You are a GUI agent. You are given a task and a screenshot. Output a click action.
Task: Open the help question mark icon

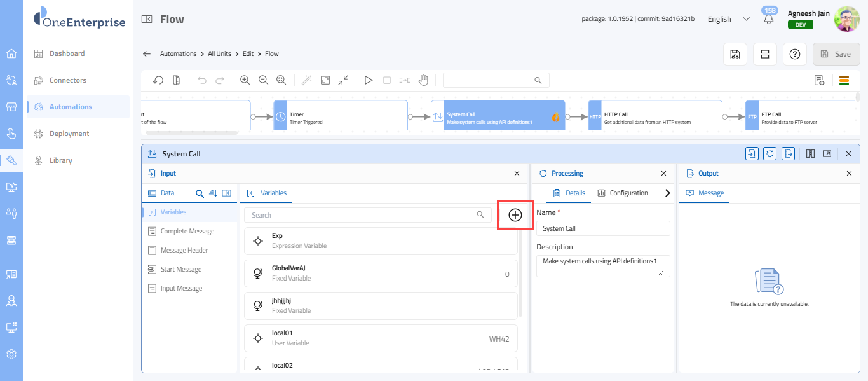coord(794,54)
